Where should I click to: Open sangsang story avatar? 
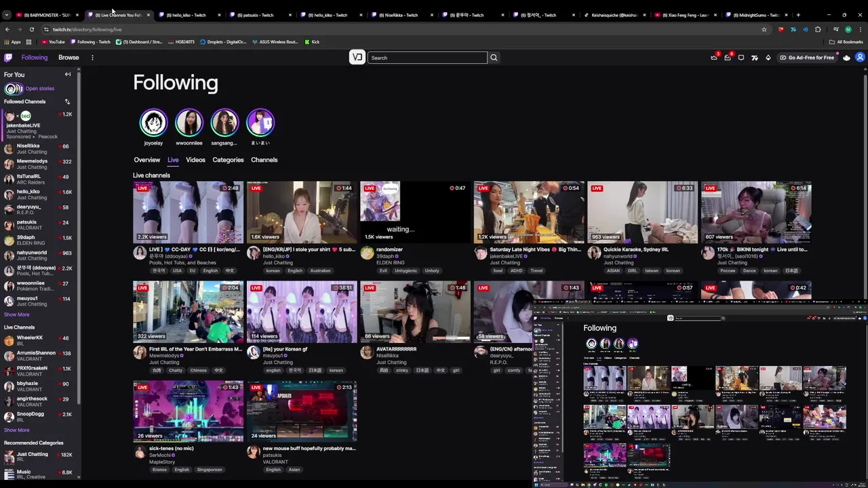pyautogui.click(x=224, y=123)
